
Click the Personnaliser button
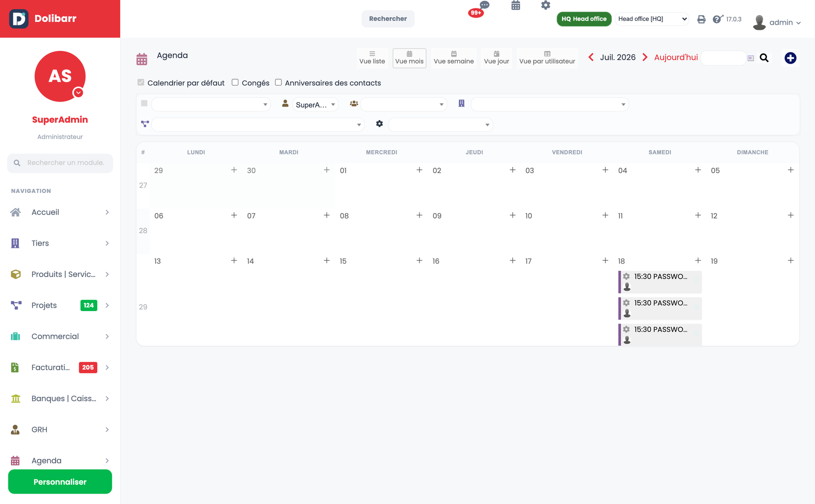pos(60,482)
